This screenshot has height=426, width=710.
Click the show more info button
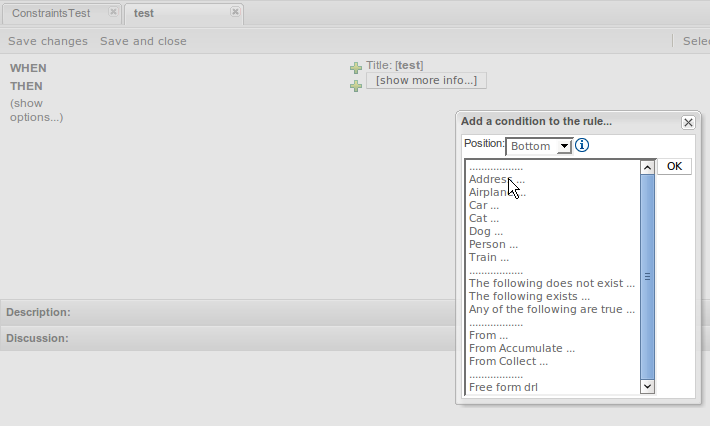[426, 80]
